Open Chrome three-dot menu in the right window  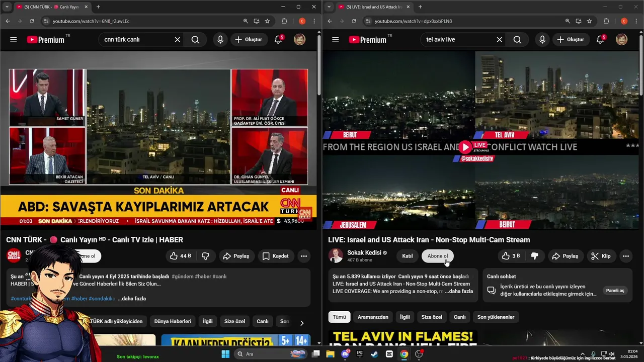[x=636, y=21]
